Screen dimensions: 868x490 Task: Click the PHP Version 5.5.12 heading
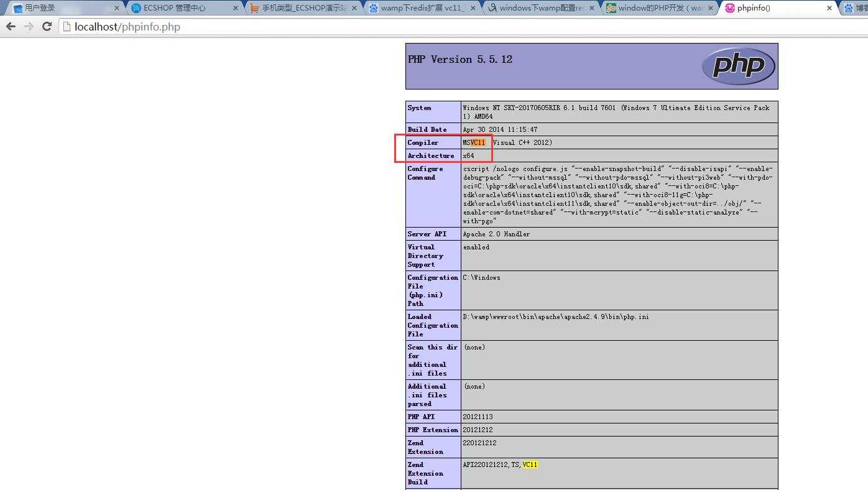click(x=460, y=60)
